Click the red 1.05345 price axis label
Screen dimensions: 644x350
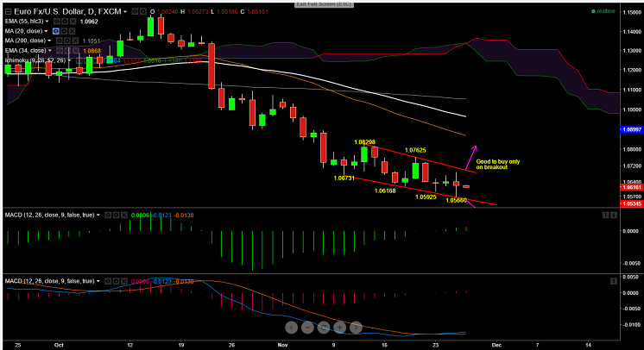tap(631, 203)
